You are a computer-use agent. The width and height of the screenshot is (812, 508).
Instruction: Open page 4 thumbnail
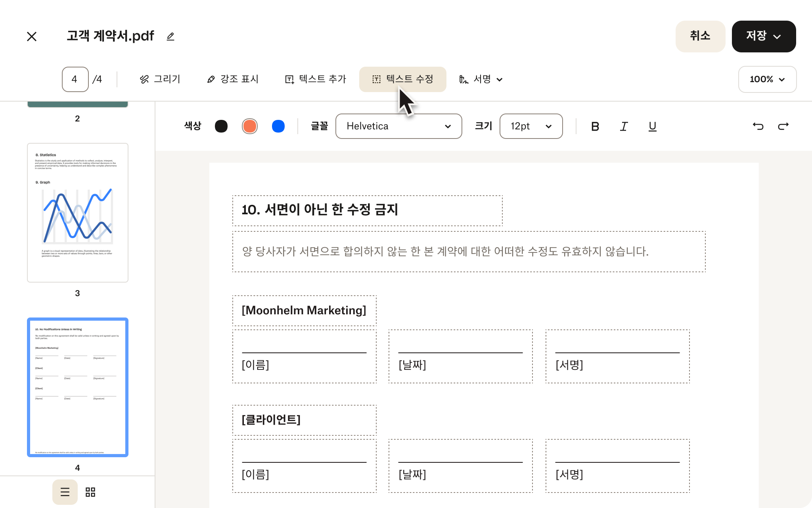point(78,387)
